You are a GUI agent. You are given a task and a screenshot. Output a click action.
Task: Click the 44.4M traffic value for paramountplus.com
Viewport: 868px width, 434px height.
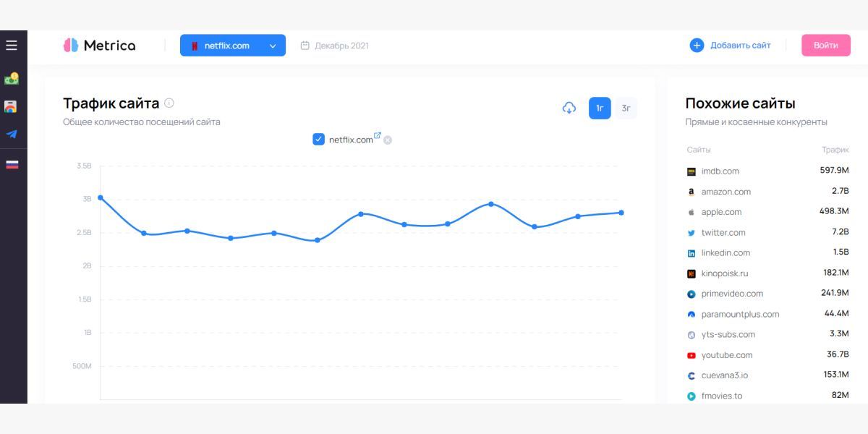pyautogui.click(x=836, y=314)
